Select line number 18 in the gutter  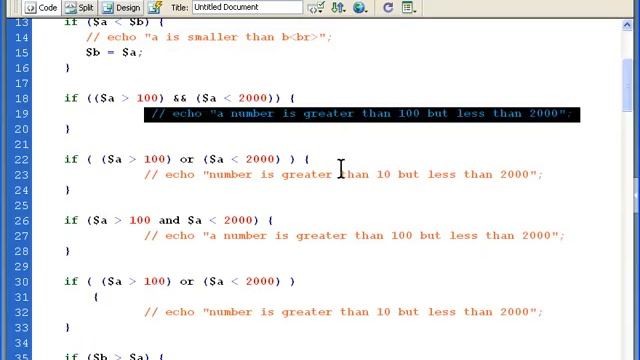[21, 98]
